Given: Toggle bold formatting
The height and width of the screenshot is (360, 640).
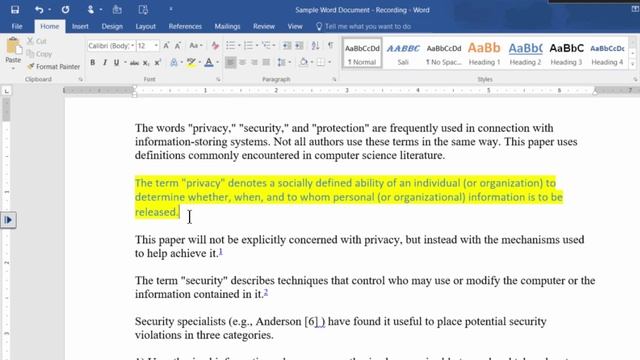Looking at the screenshot, I should pyautogui.click(x=93, y=62).
